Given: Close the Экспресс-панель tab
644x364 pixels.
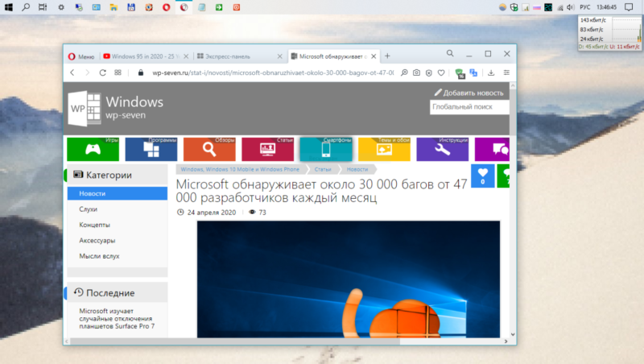Looking at the screenshot, I should (279, 56).
